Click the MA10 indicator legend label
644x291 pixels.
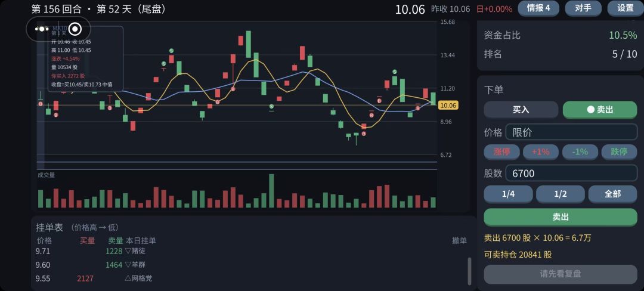pyautogui.click(x=59, y=28)
